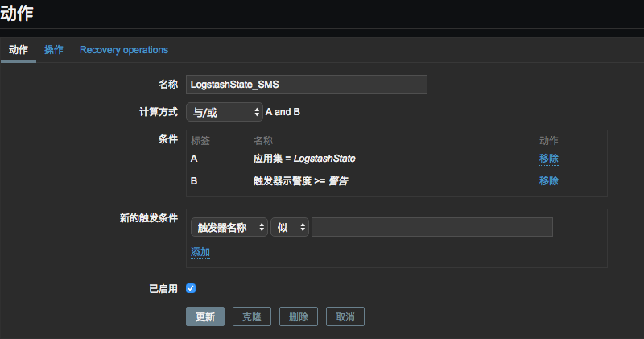The image size is (644, 339).
Task: Open the 似 operator dropdown
Action: 290,227
